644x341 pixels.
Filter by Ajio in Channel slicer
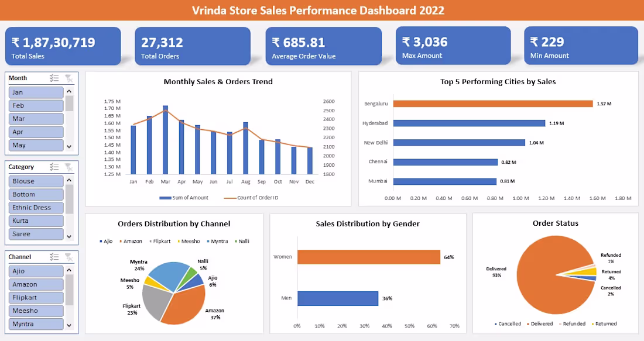click(x=36, y=271)
